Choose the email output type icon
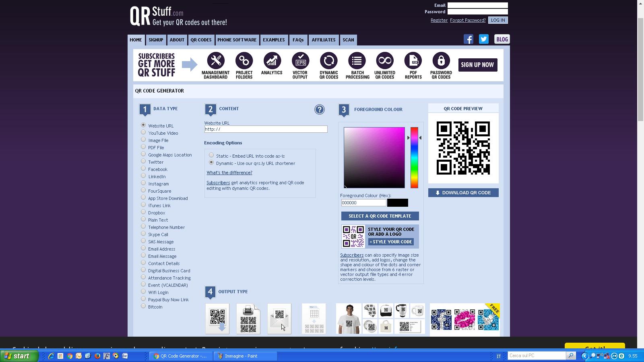The image size is (644, 362). pos(279,319)
